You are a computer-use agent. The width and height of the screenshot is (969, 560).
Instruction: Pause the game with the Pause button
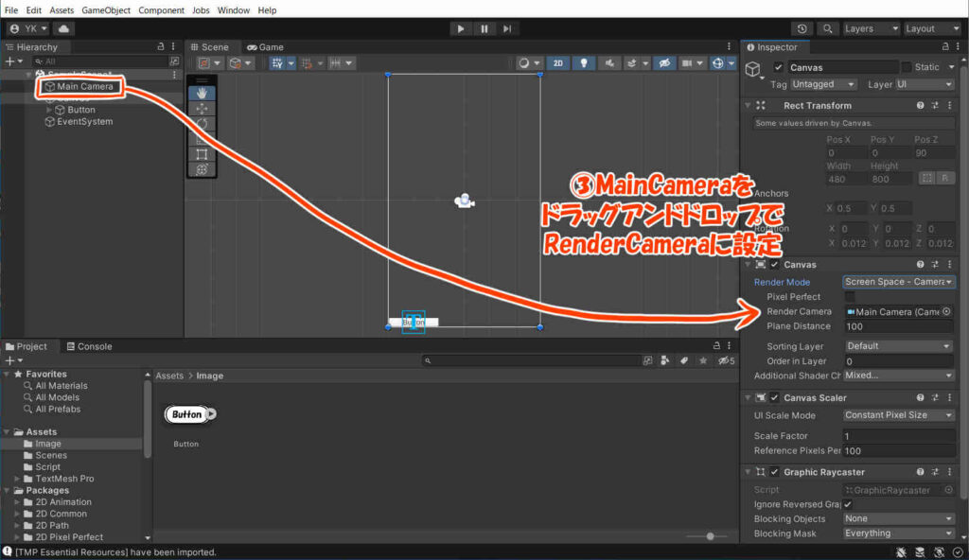pos(484,28)
